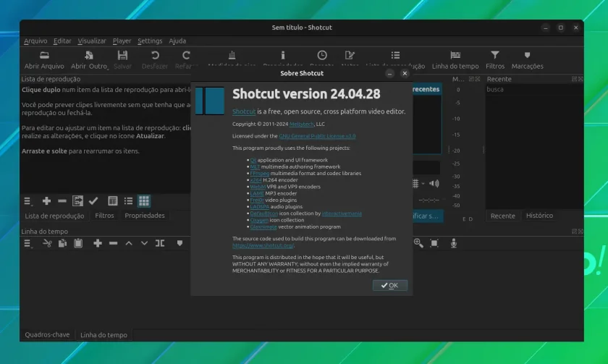Open the Ajuda menu

(x=177, y=41)
